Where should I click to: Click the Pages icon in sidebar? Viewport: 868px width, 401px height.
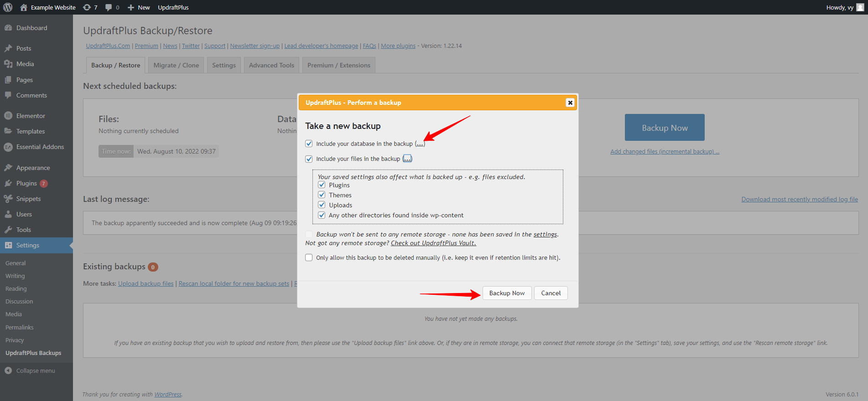[x=8, y=80]
